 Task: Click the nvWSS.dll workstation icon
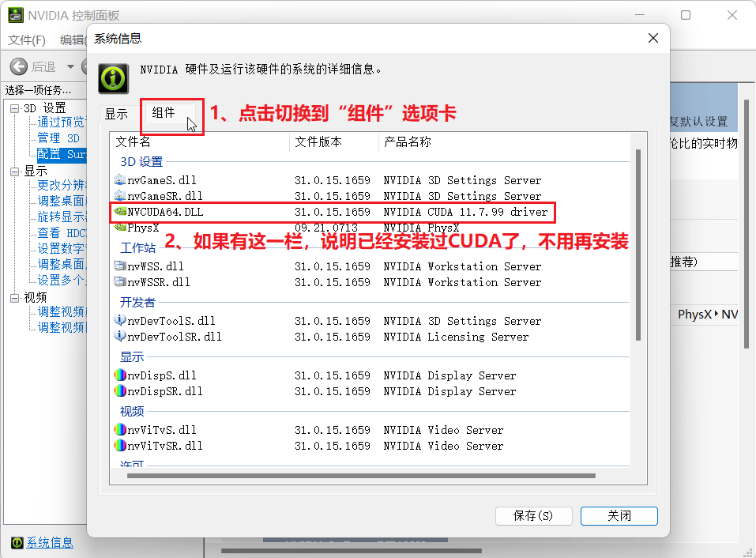pos(120,266)
